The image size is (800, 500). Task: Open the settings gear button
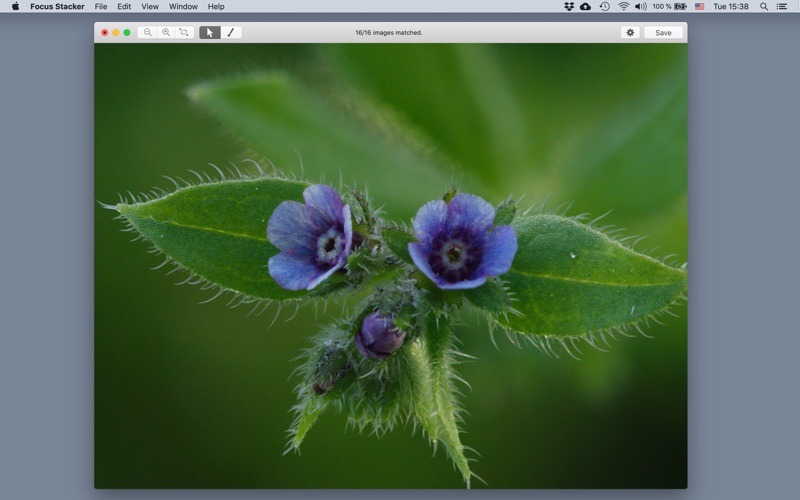(x=630, y=33)
